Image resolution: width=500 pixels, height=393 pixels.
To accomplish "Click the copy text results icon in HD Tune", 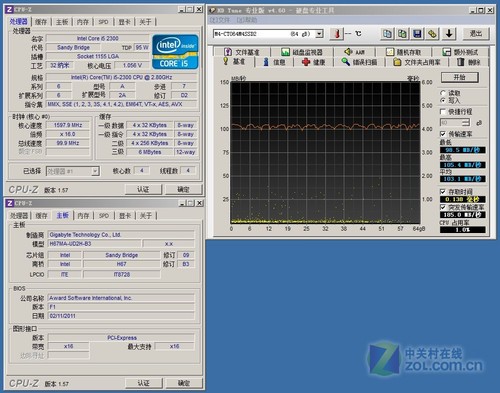I will click(387, 34).
